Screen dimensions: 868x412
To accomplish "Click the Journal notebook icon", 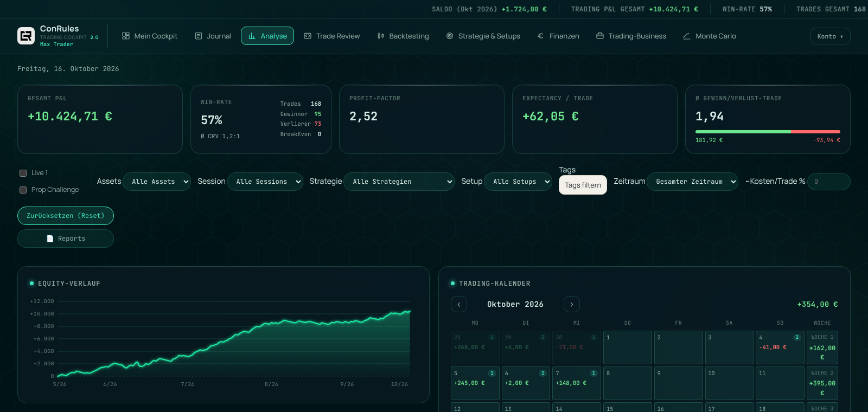I will pyautogui.click(x=199, y=36).
